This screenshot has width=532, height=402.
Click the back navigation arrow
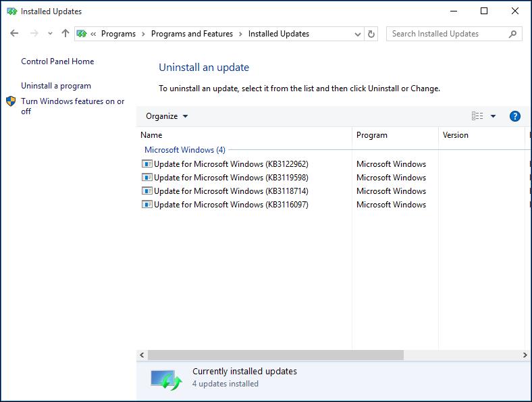click(14, 34)
